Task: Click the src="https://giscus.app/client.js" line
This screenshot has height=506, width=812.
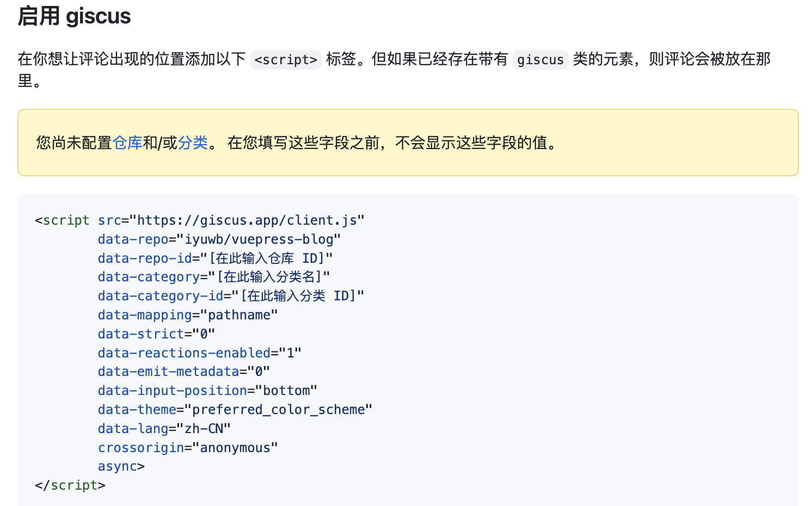Action: coord(231,220)
